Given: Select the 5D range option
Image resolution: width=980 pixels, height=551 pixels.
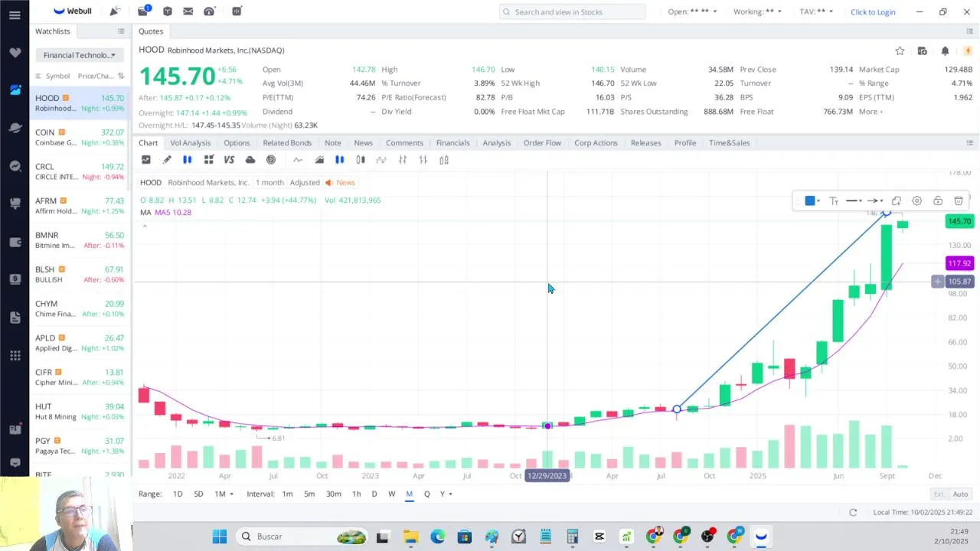Looking at the screenshot, I should pos(198,494).
